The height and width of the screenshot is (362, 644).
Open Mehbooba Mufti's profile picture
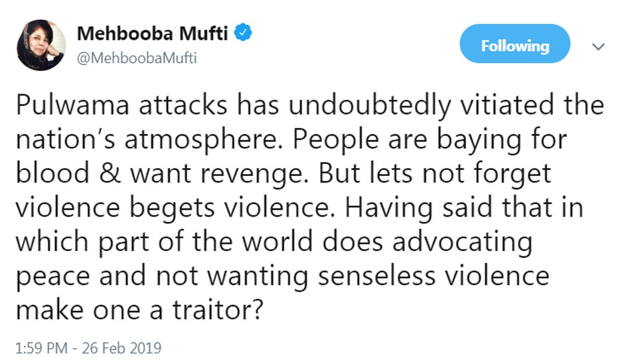click(x=41, y=45)
